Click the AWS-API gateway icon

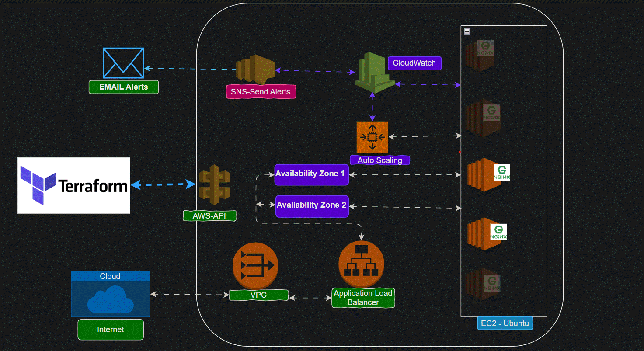(x=214, y=185)
